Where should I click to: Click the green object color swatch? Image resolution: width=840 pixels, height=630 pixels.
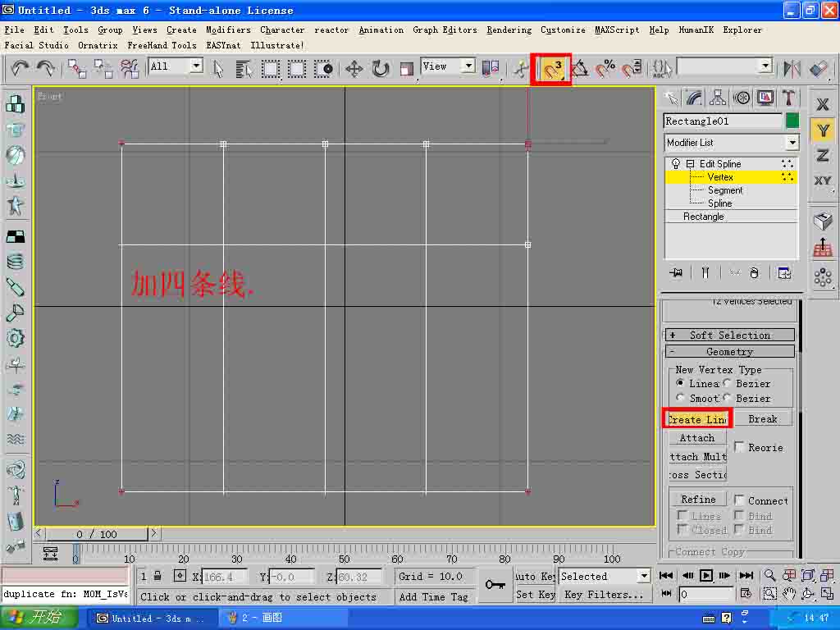792,121
